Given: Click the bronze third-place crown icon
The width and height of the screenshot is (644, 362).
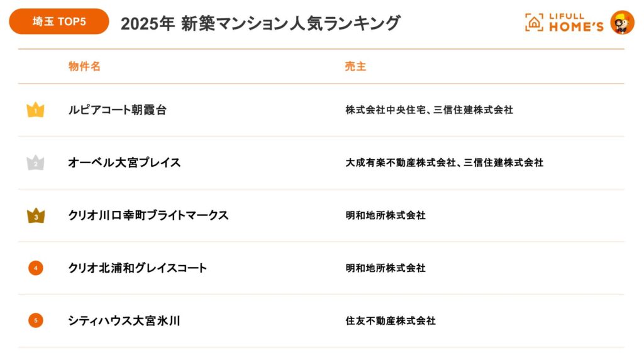Looking at the screenshot, I should [x=35, y=216].
